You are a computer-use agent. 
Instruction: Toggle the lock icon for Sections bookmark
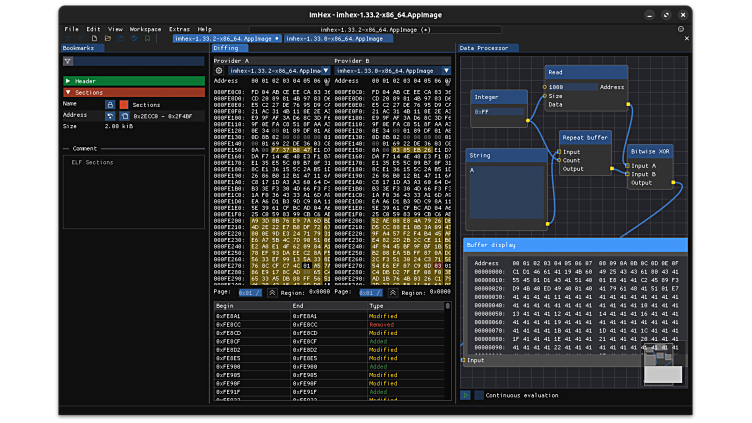[x=110, y=104]
